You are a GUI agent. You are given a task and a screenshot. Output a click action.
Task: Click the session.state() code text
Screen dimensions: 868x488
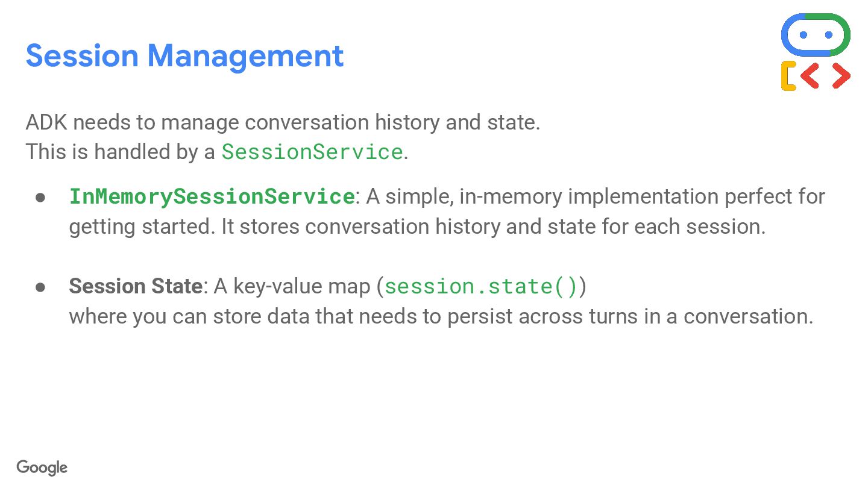(480, 286)
